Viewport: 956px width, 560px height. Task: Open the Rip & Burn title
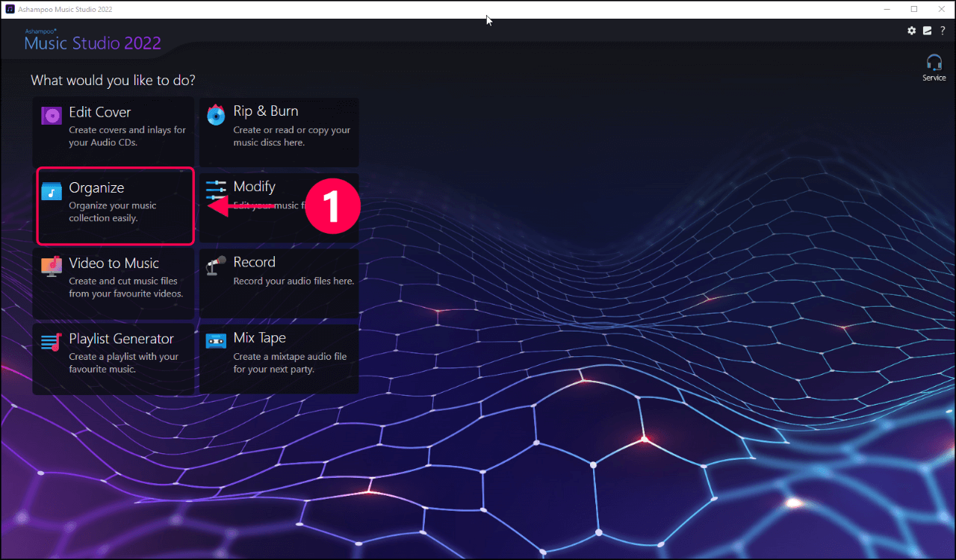point(266,111)
